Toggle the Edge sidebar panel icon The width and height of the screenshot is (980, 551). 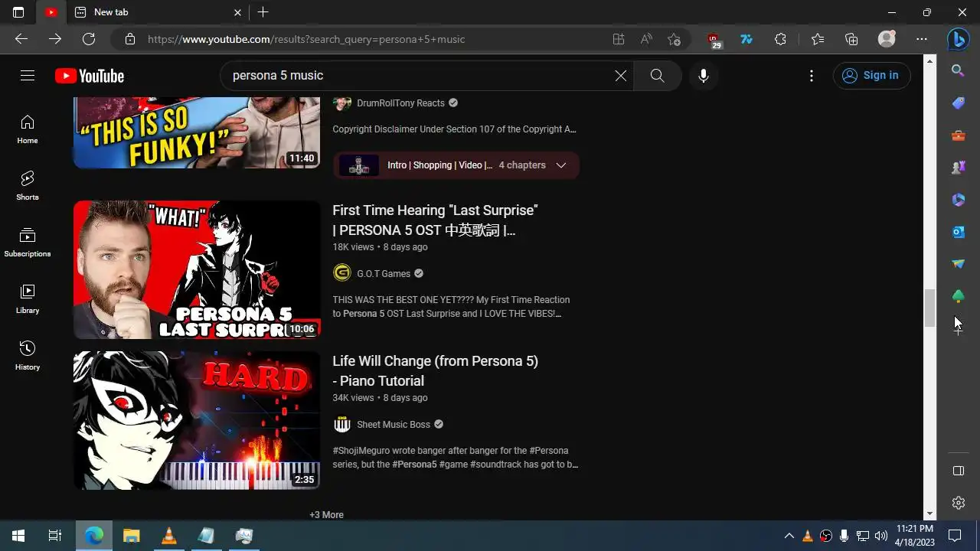(x=958, y=471)
